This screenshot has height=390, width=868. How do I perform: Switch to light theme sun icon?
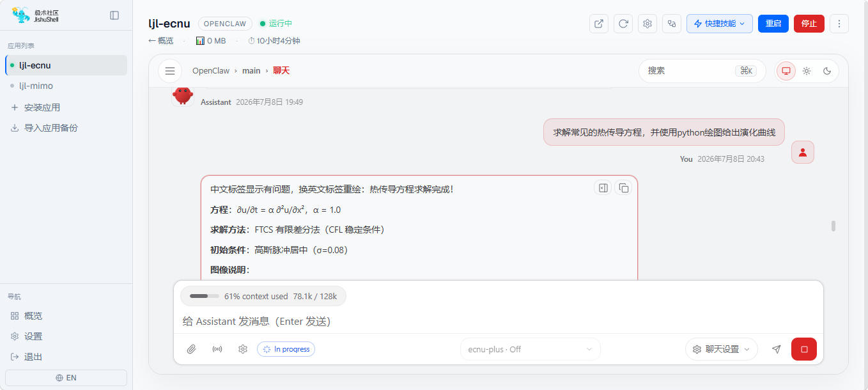pyautogui.click(x=807, y=71)
